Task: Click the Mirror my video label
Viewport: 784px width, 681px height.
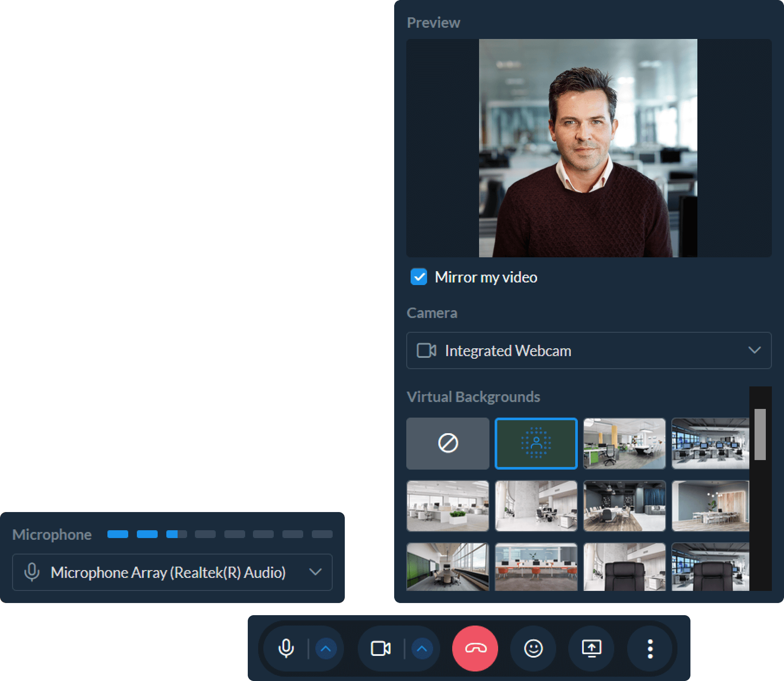Action: click(486, 277)
